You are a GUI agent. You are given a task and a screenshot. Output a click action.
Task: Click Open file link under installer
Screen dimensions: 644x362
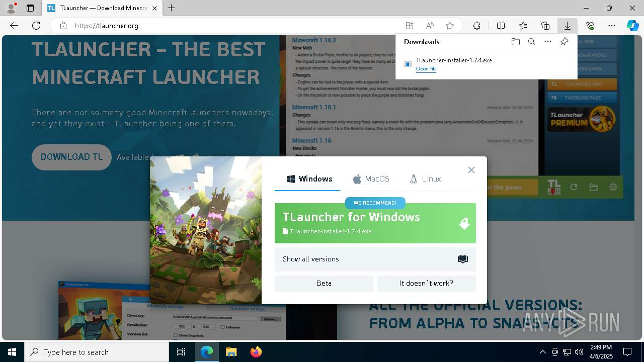[426, 69]
